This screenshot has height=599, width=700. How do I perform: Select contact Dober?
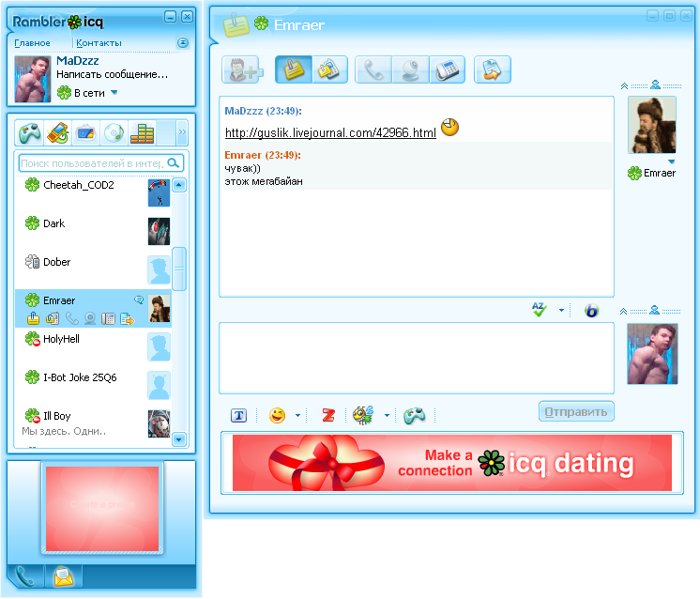(x=93, y=269)
